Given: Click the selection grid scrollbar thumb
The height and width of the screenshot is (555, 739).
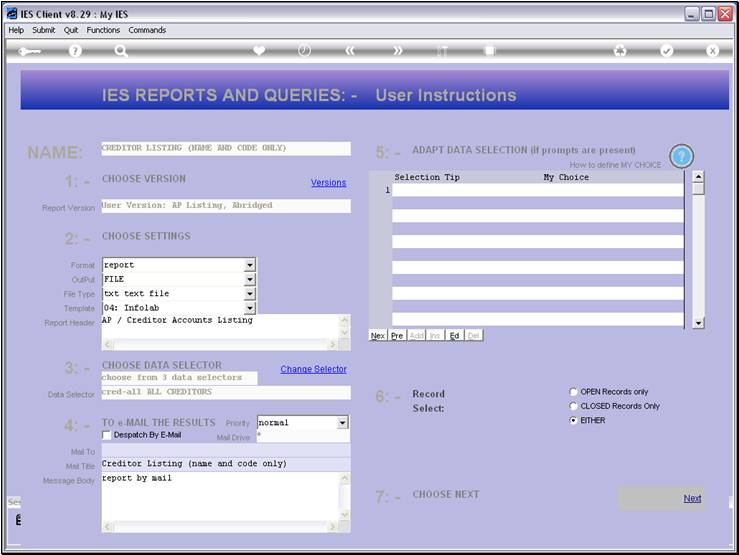Looking at the screenshot, I should 698,188.
